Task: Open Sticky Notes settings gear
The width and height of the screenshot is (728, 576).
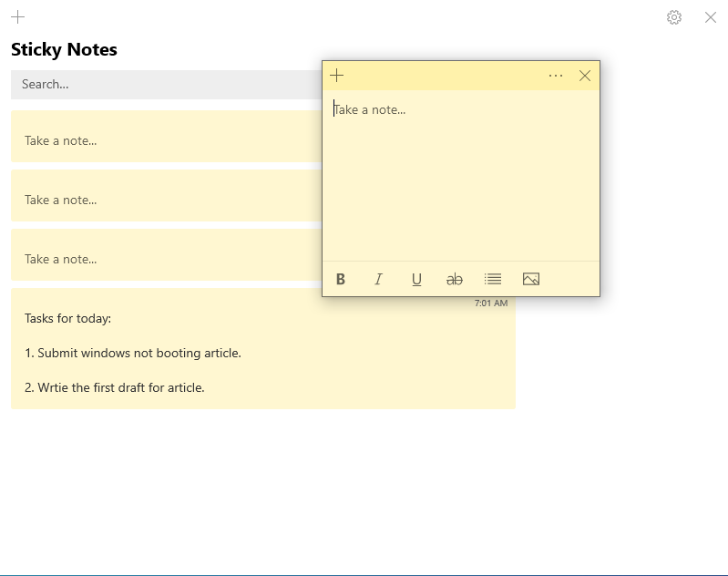Action: pyautogui.click(x=674, y=17)
